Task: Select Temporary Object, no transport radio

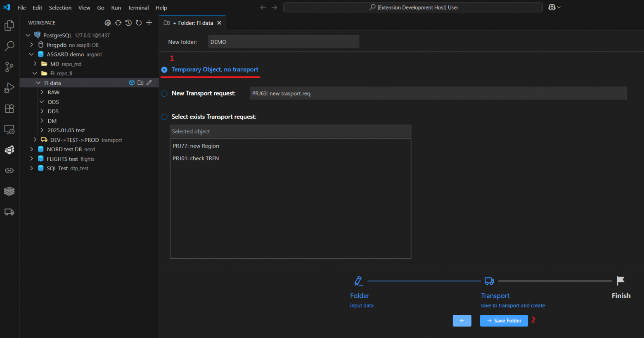Action: coord(164,70)
